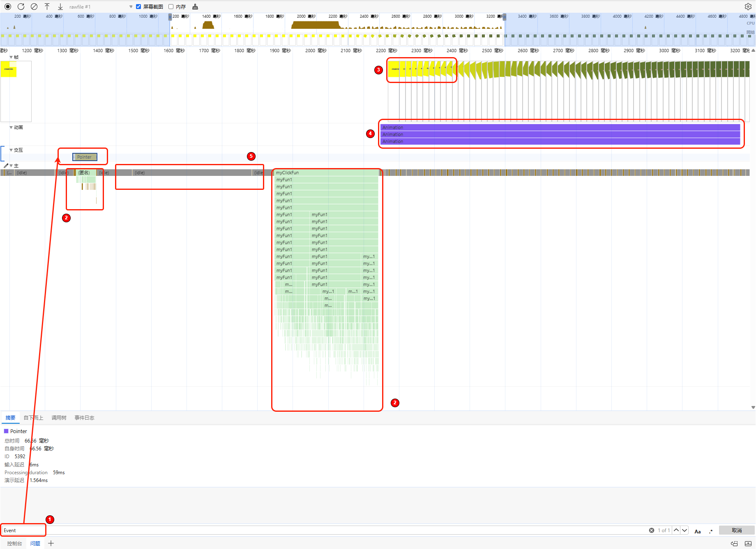The height and width of the screenshot is (549, 756).
Task: Select the long (idle) block before myClickFun
Action: tap(192, 173)
